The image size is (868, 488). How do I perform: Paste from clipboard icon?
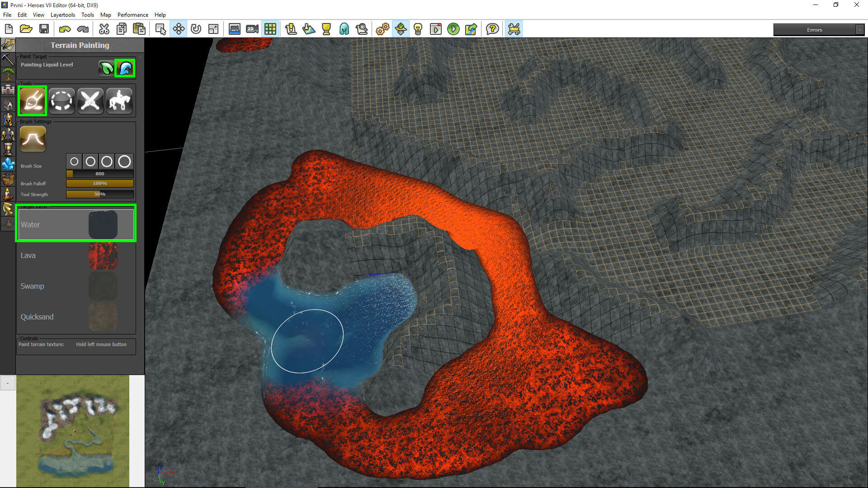coord(139,29)
